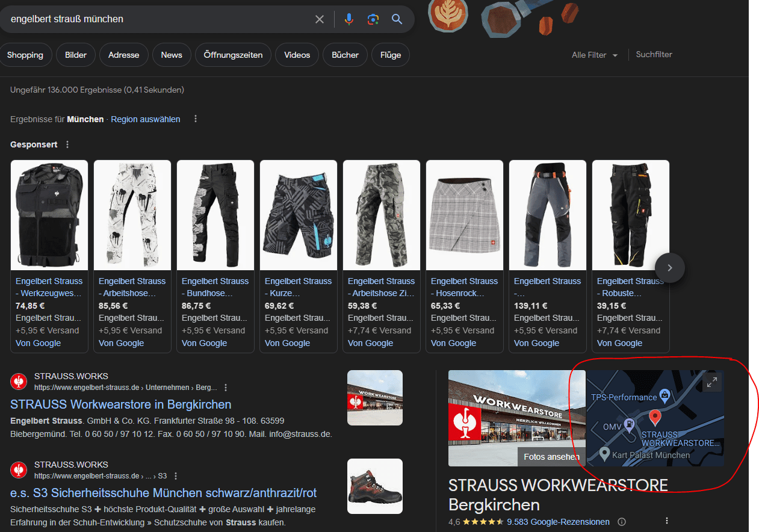The width and height of the screenshot is (759, 532).
Task: Open Google Lens image search icon
Action: pyautogui.click(x=373, y=19)
